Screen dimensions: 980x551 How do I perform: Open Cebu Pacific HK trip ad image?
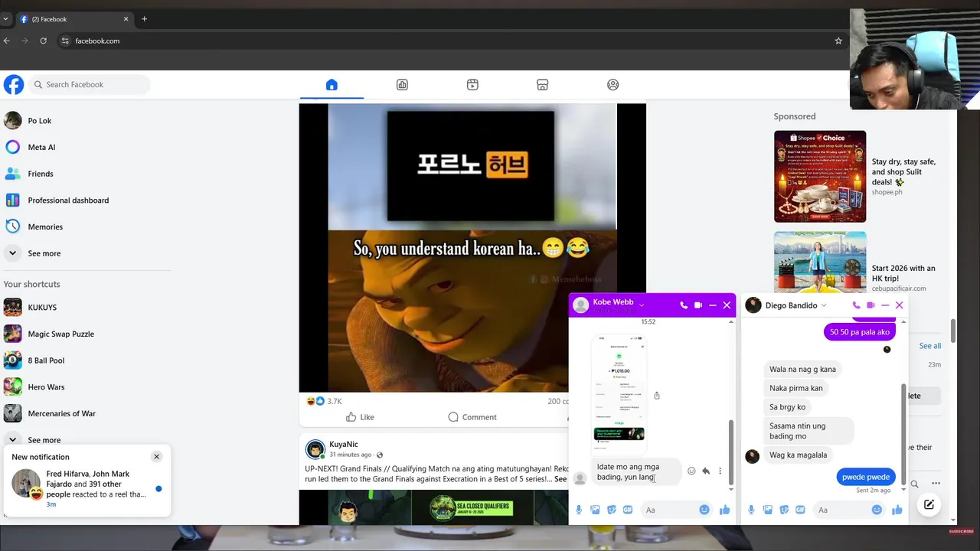click(x=820, y=262)
